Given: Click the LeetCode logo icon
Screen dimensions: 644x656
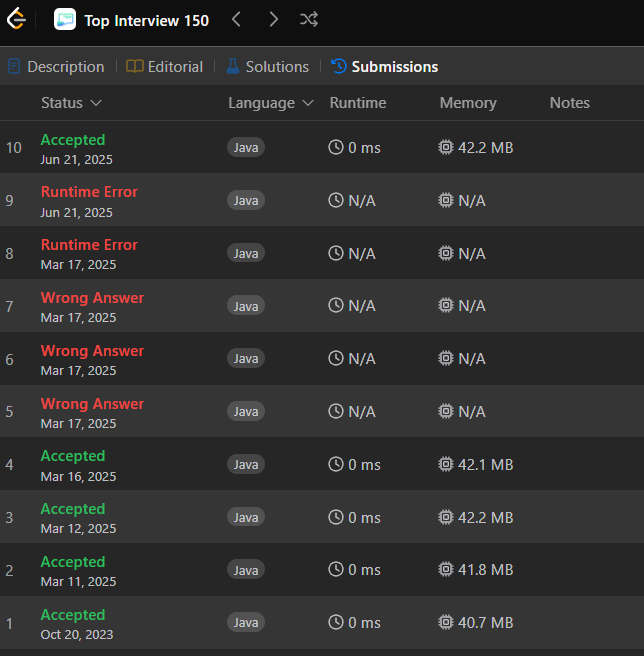Looking at the screenshot, I should pos(16,19).
